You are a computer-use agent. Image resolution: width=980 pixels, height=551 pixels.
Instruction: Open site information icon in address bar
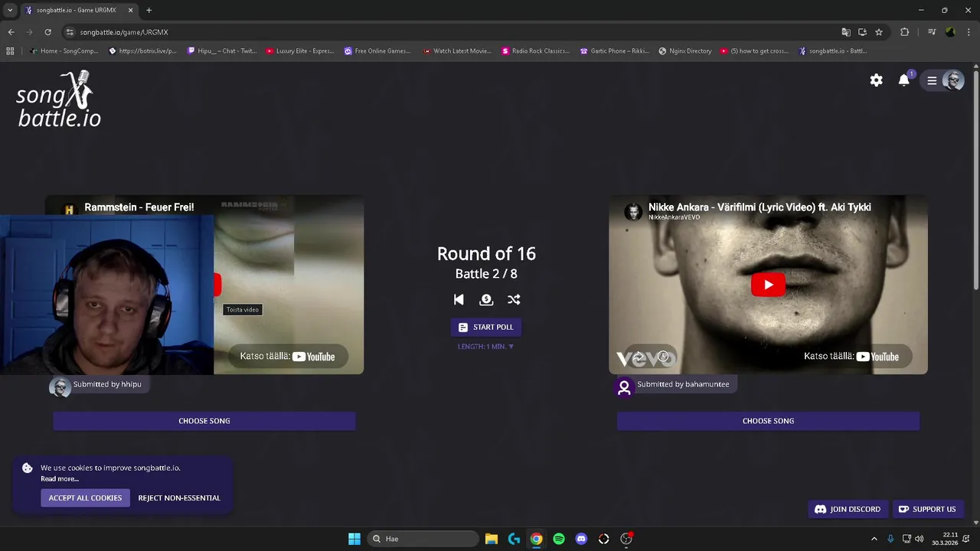click(70, 32)
